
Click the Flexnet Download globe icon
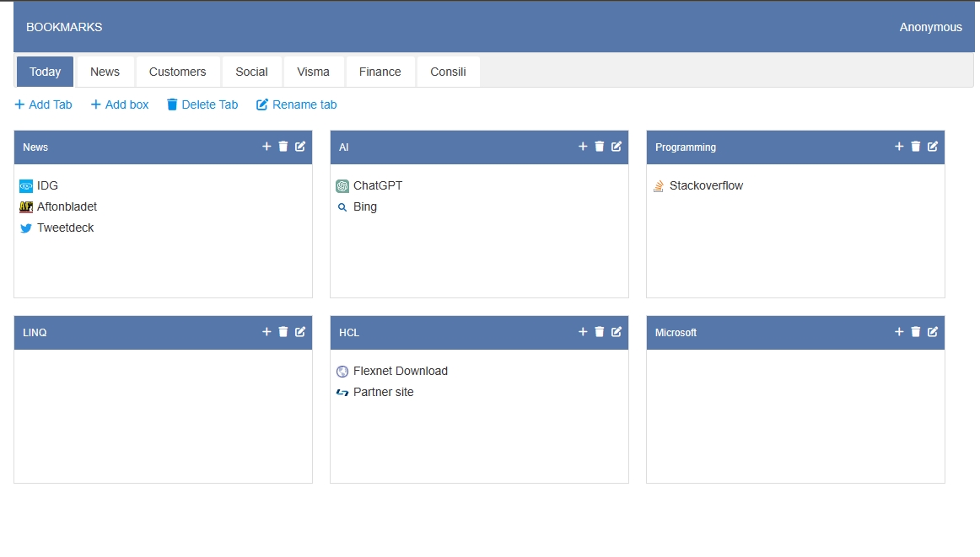point(342,372)
